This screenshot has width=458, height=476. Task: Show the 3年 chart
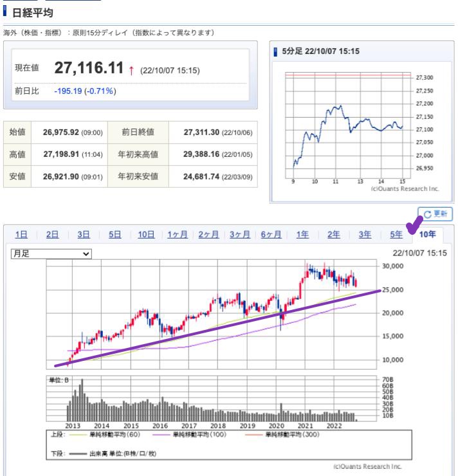365,235
